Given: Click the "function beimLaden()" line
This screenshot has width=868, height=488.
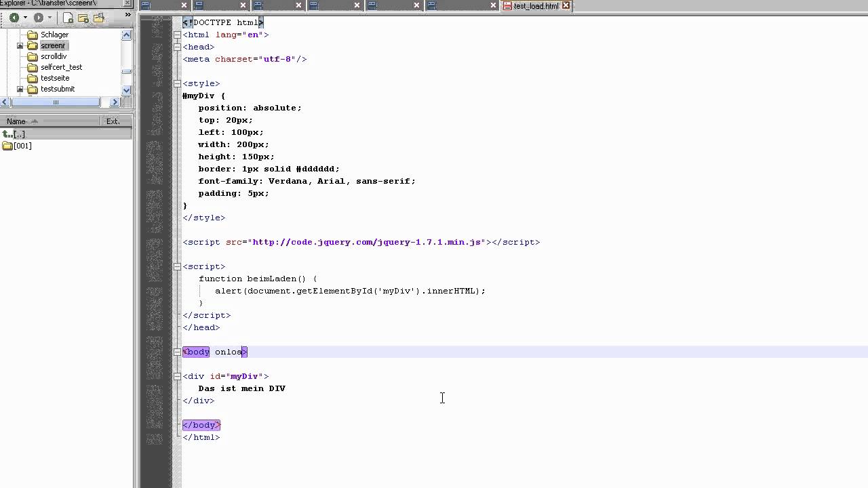Looking at the screenshot, I should click(x=258, y=279).
